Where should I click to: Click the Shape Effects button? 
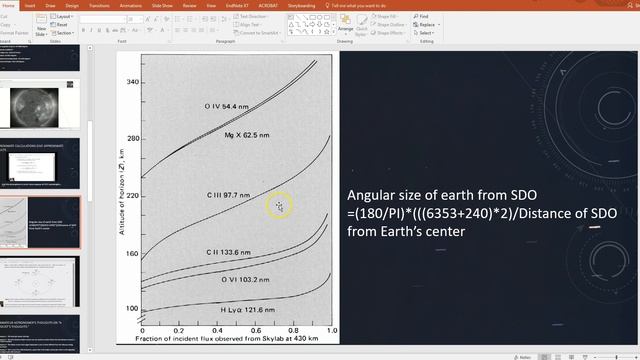pyautogui.click(x=388, y=33)
